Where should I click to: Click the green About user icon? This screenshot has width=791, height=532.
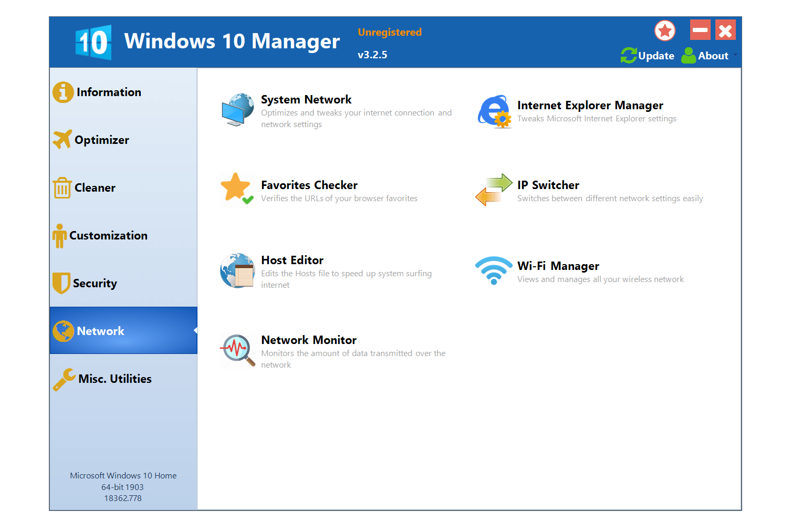point(689,55)
